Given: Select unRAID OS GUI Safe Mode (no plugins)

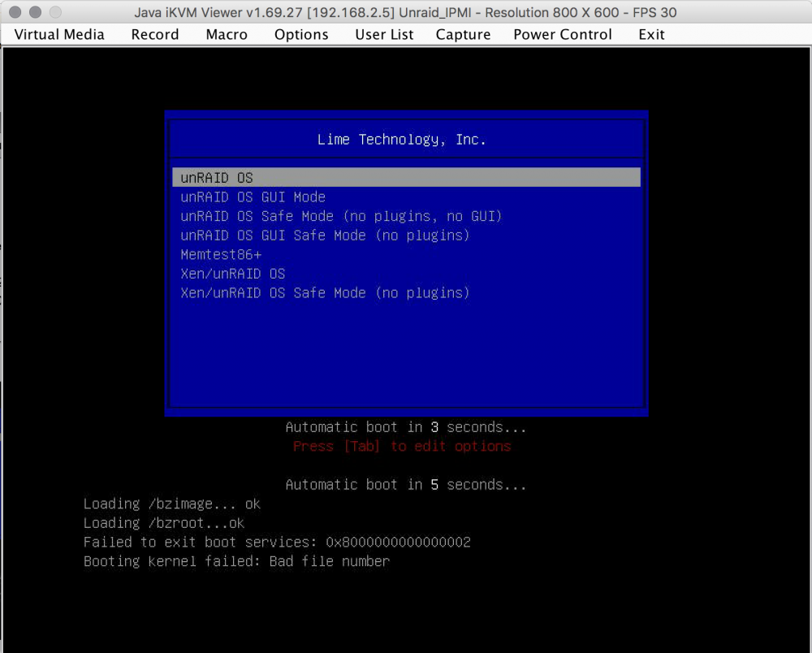Looking at the screenshot, I should (x=326, y=235).
